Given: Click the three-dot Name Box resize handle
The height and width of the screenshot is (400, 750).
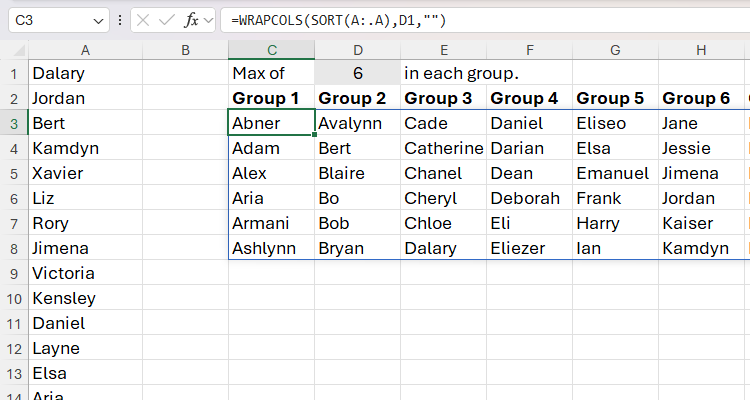Looking at the screenshot, I should point(120,20).
